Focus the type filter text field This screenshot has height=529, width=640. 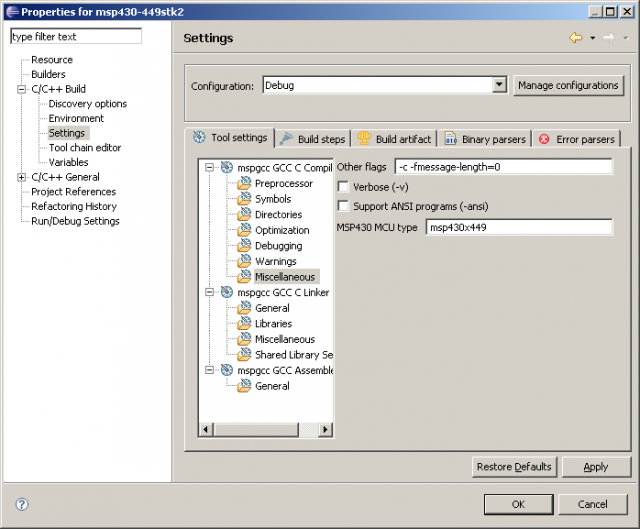point(76,36)
